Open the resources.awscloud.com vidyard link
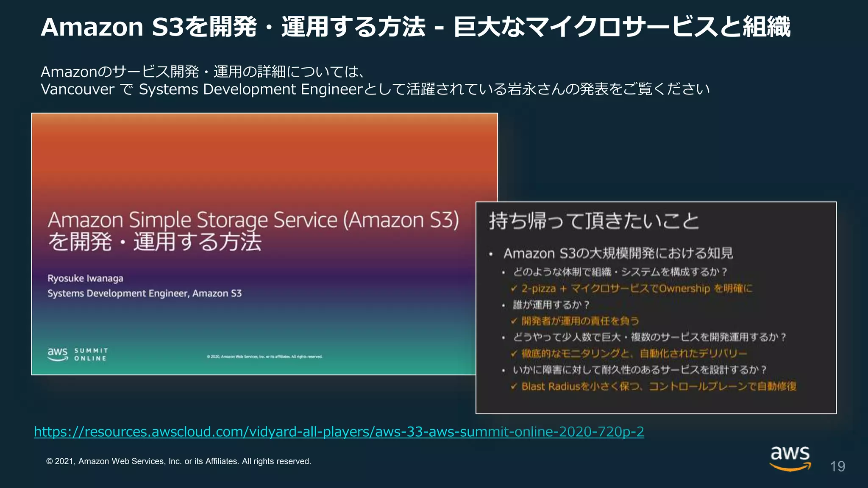Viewport: 868px width, 488px height. [x=339, y=432]
